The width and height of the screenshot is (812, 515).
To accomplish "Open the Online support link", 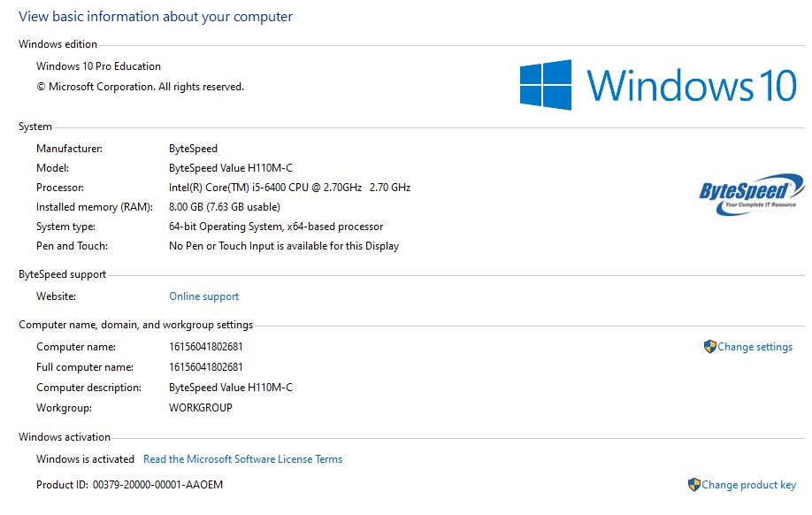I will coord(203,296).
